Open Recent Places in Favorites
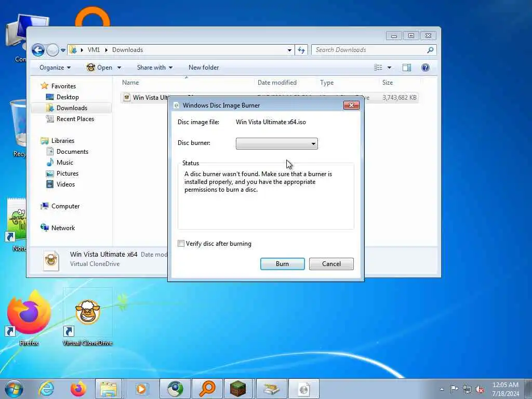This screenshot has width=532, height=399. point(75,119)
